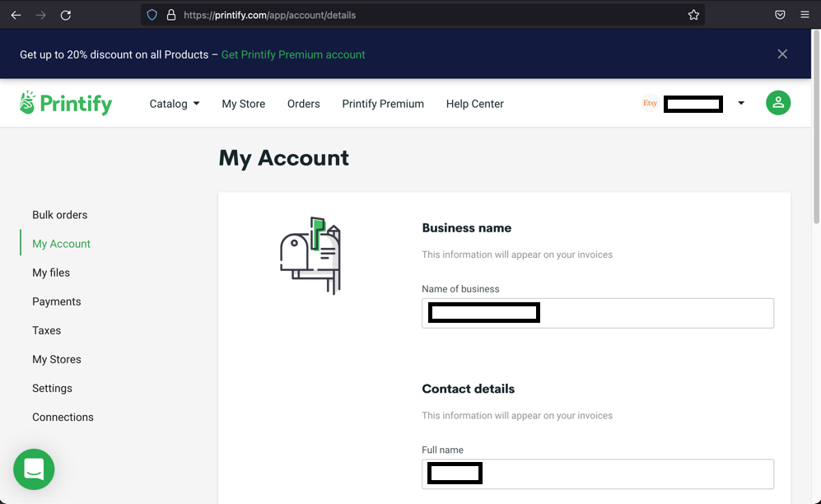The image size is (821, 504).
Task: Follow Get Printify Premium account link
Action: (293, 54)
